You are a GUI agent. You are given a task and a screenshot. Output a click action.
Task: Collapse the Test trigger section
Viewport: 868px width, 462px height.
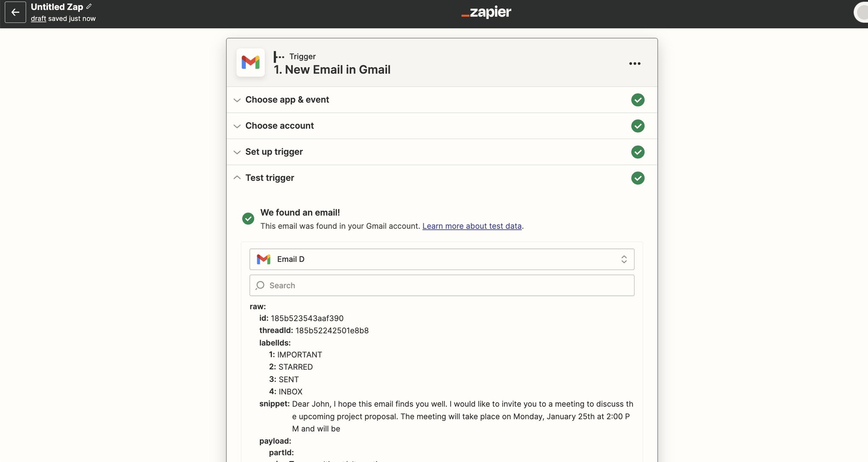(x=270, y=178)
